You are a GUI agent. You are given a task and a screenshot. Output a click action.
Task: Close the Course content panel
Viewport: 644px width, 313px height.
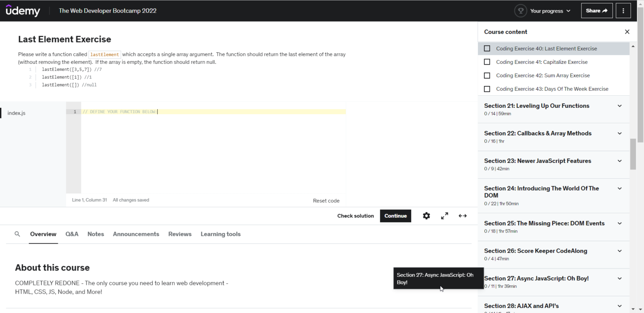(627, 32)
